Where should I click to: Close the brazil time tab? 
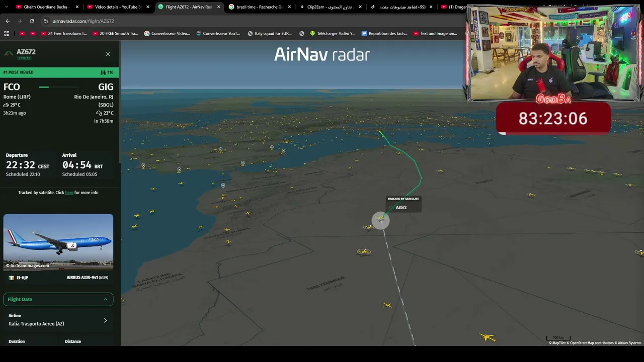[x=289, y=7]
